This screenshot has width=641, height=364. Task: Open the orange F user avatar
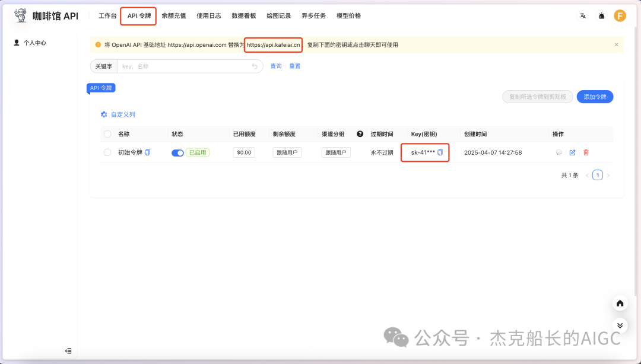pyautogui.click(x=620, y=16)
